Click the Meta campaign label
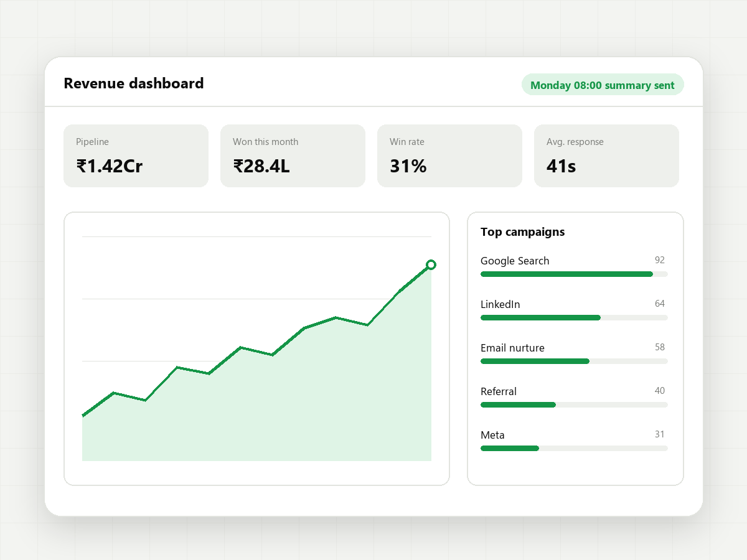Viewport: 747px width, 560px height. (x=492, y=435)
